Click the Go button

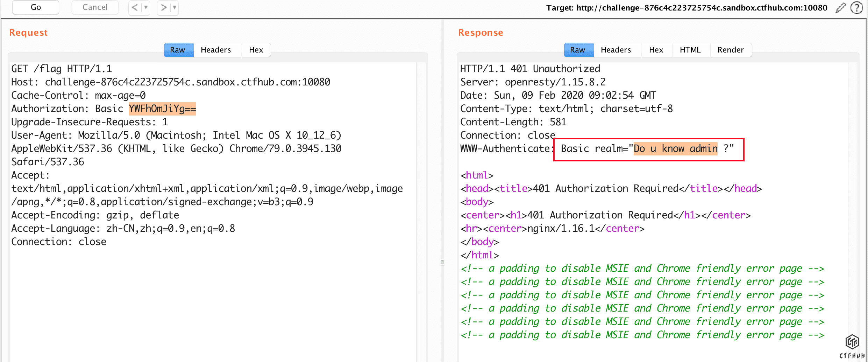(36, 7)
